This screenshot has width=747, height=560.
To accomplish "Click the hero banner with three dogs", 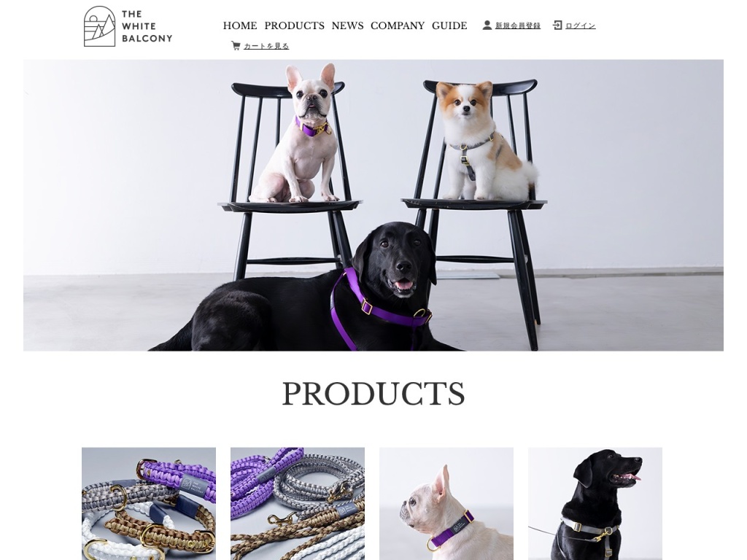I will (x=373, y=205).
